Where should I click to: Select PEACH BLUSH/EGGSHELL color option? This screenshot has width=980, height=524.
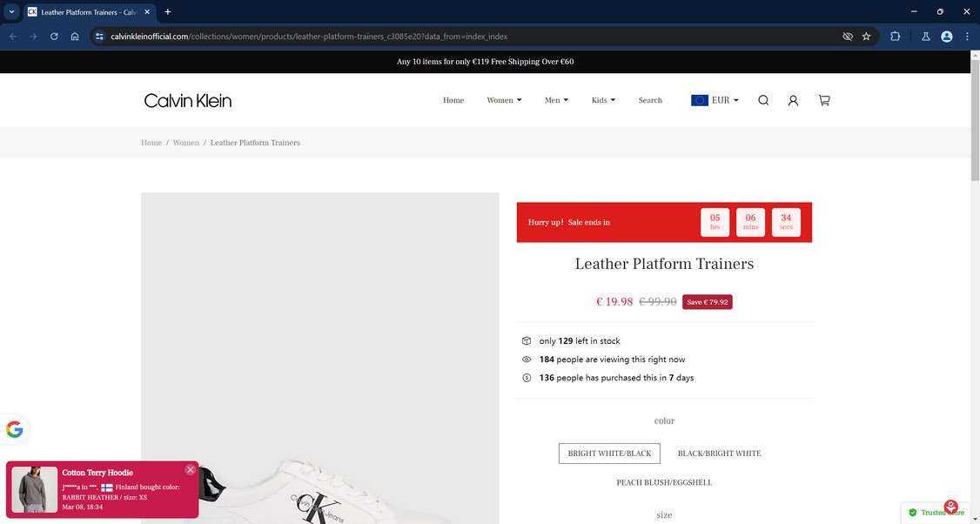(664, 483)
